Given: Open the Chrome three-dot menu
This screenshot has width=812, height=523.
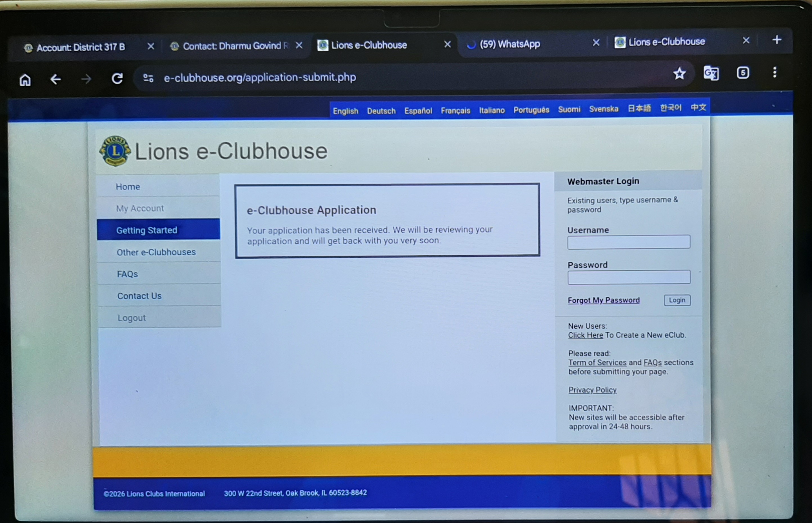Looking at the screenshot, I should 775,73.
